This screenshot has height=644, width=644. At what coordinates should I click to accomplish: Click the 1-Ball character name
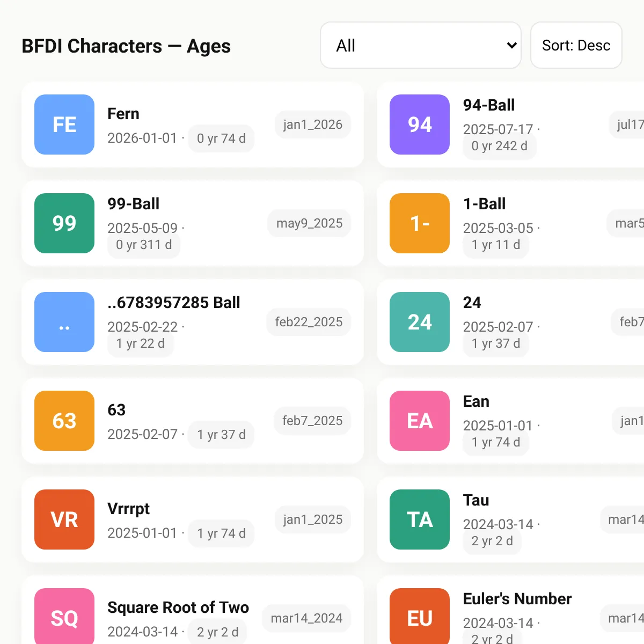click(x=485, y=204)
